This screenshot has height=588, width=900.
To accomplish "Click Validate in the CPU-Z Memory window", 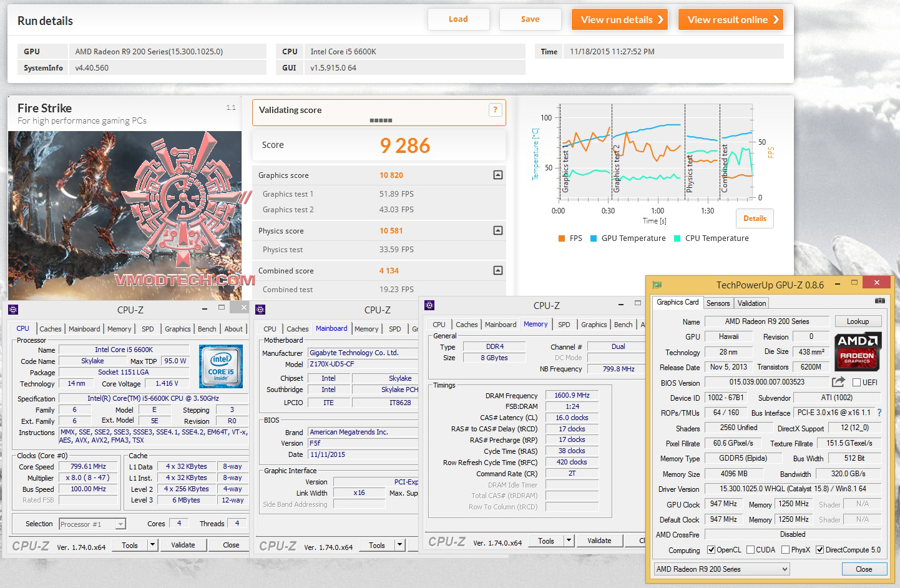I will pos(599,541).
